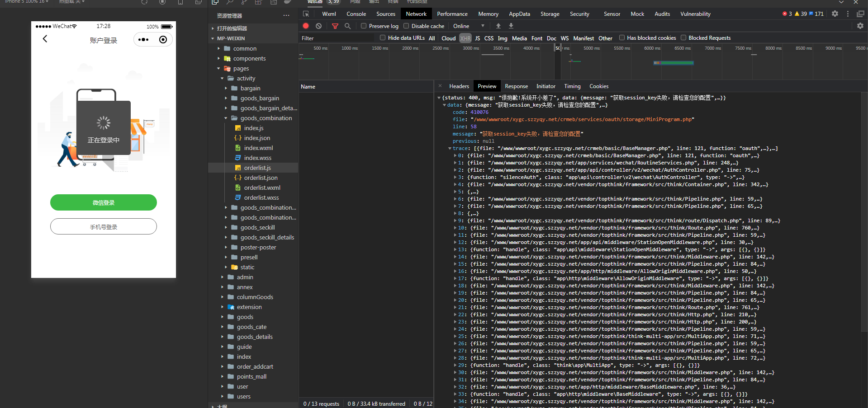Select orderlist.js file
The image size is (868, 408).
pyautogui.click(x=257, y=168)
